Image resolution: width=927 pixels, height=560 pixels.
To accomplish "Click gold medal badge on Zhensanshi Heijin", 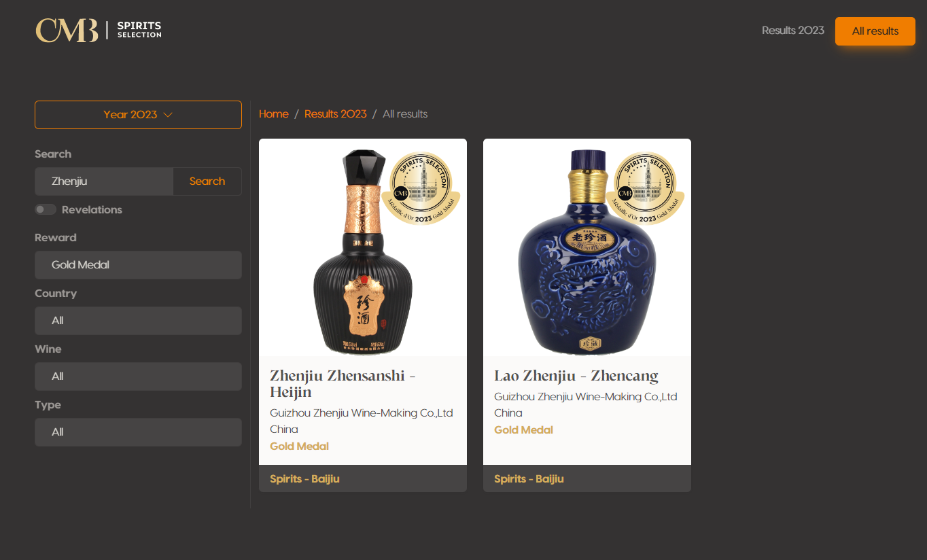I will (421, 188).
